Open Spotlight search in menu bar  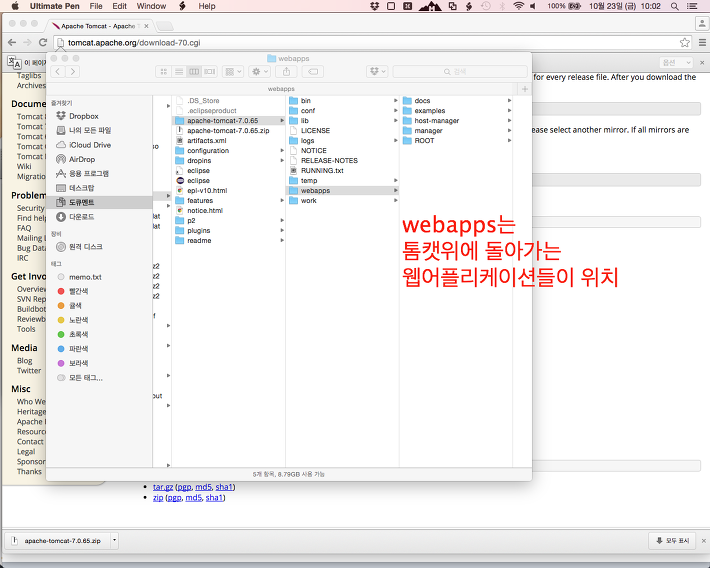click(x=674, y=6)
